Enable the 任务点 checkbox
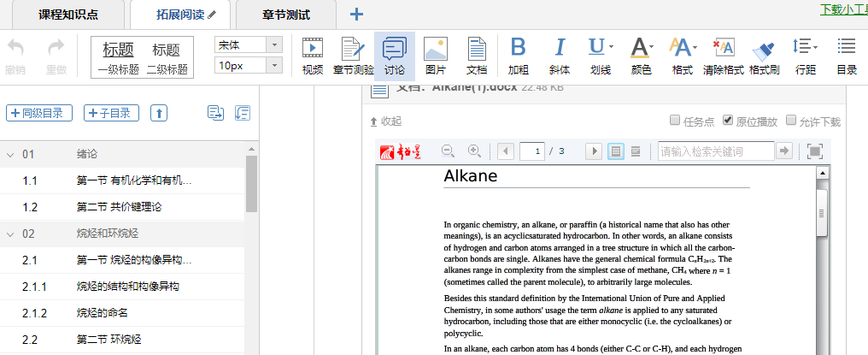This screenshot has height=355, width=868. (675, 121)
